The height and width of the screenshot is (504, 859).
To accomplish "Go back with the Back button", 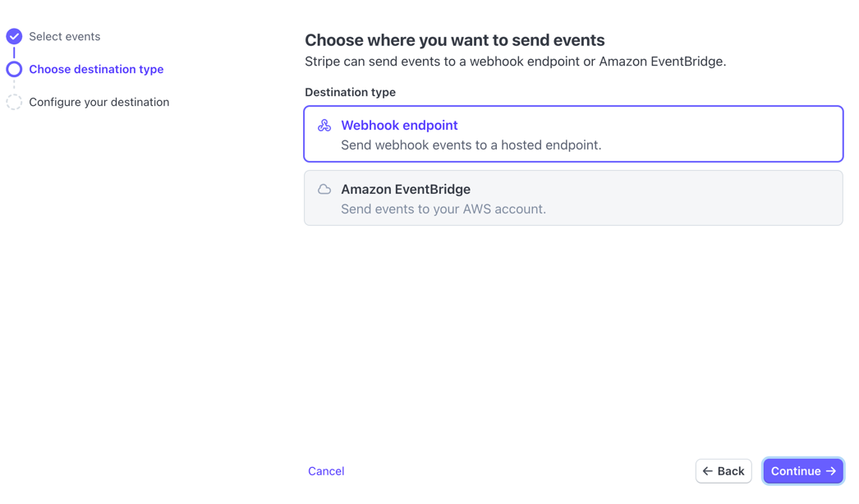I will 723,471.
